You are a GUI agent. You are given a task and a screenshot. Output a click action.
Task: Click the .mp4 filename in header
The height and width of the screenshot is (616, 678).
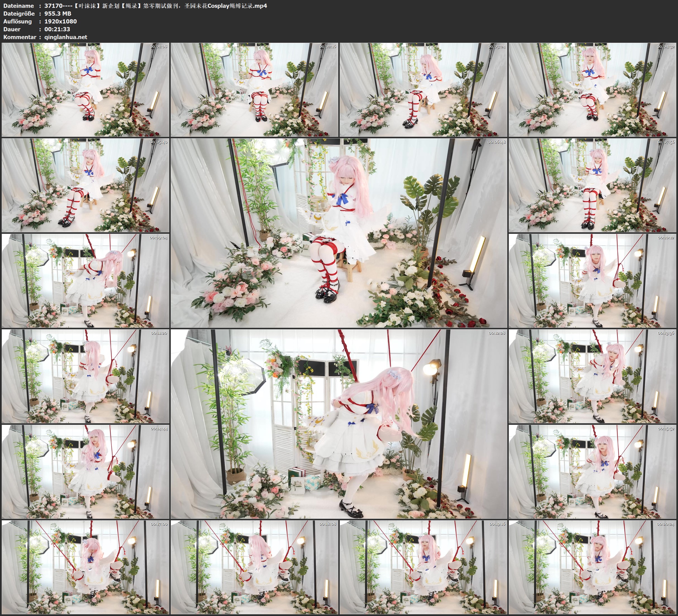pyautogui.click(x=155, y=6)
